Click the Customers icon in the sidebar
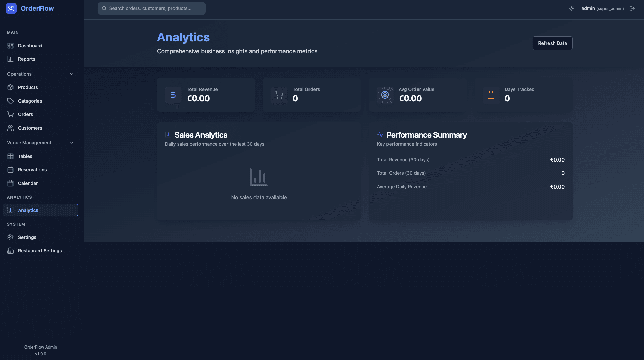 tap(11, 128)
